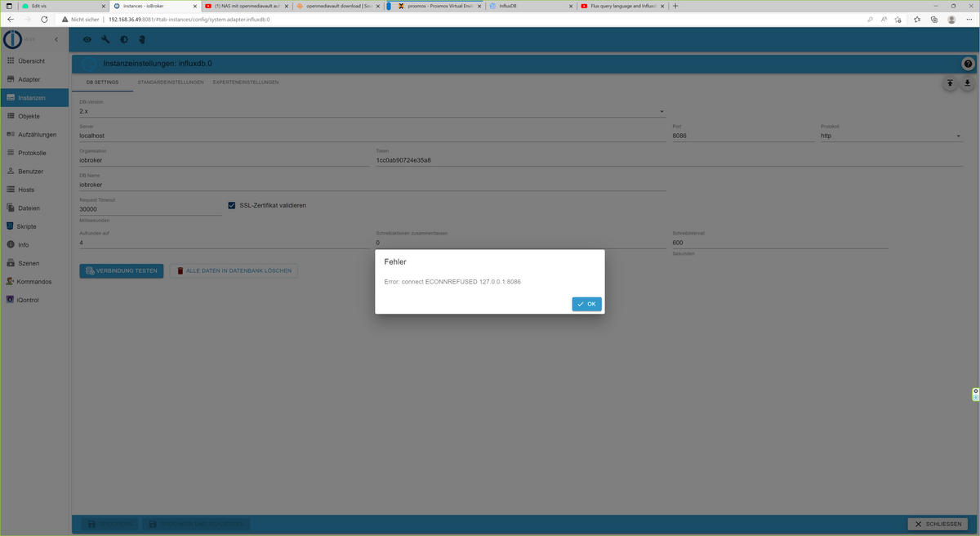The width and height of the screenshot is (980, 536).
Task: Open Kommandos in the sidebar
Action: tap(34, 281)
